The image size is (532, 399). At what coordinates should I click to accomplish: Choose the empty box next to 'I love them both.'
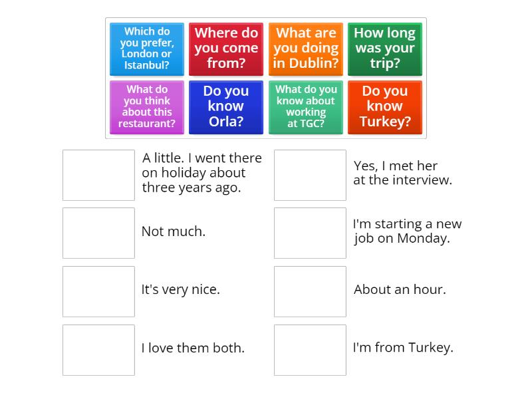pos(98,350)
